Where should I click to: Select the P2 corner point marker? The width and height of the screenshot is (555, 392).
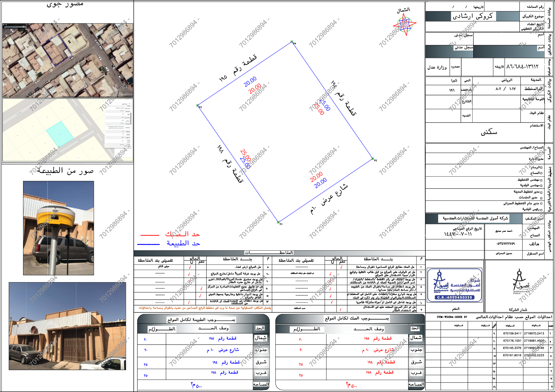[x=373, y=159]
